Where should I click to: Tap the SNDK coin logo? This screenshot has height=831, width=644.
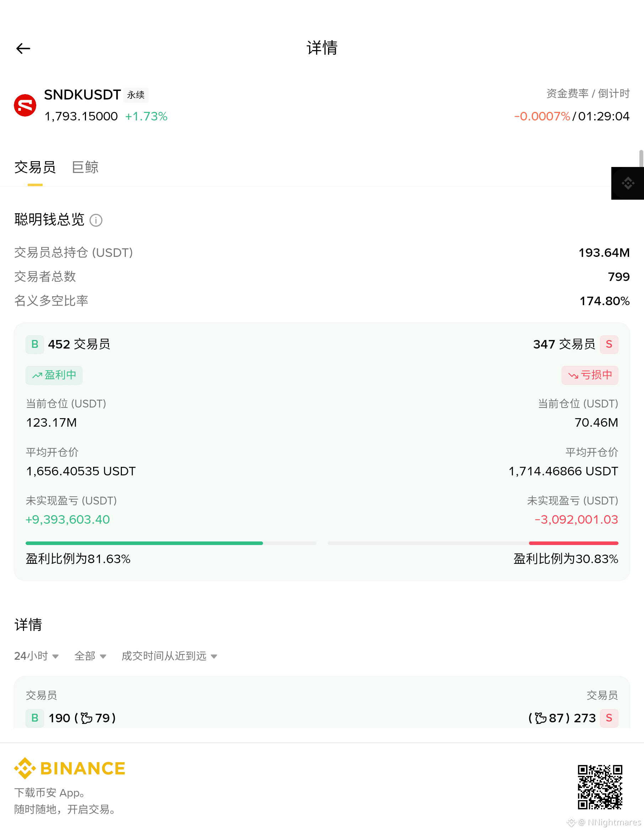pyautogui.click(x=25, y=106)
